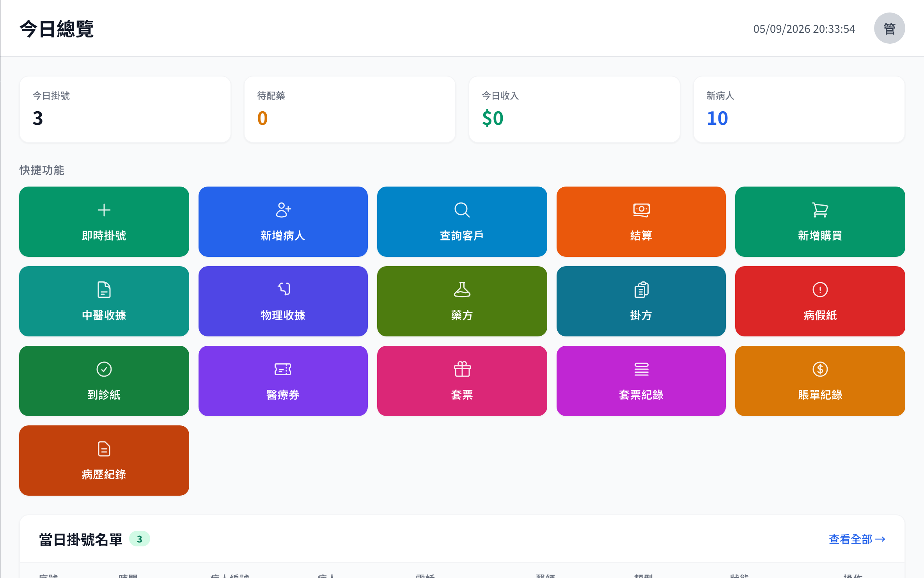The image size is (924, 578).
Task: Click the stethoscope icon on 物理收據
Action: pos(283,290)
